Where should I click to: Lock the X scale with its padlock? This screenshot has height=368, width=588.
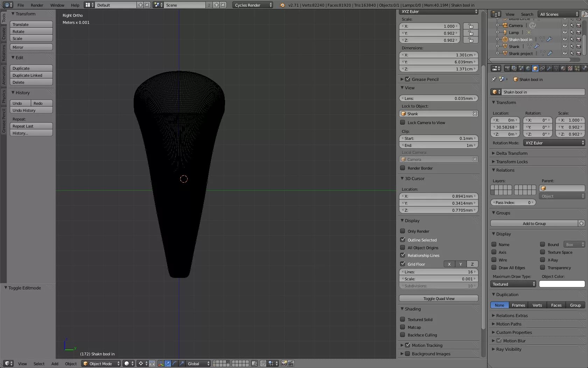471,26
